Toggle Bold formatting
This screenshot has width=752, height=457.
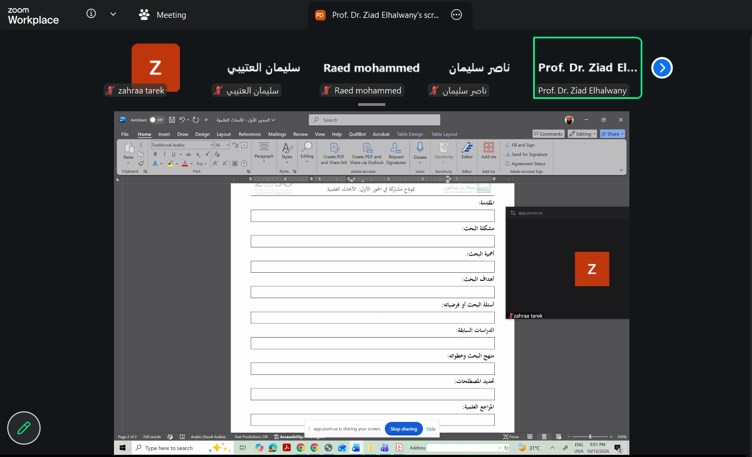[155, 154]
